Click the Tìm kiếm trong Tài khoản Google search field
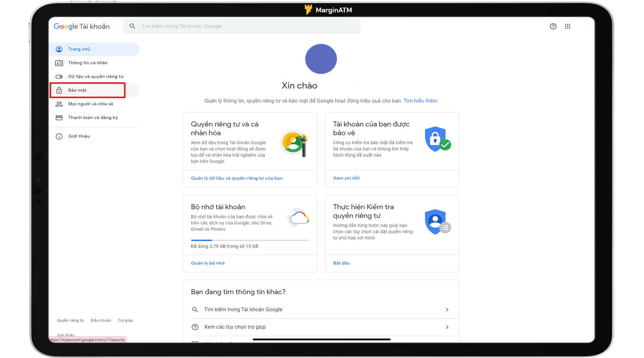The height and width of the screenshot is (358, 644). pyautogui.click(x=242, y=26)
